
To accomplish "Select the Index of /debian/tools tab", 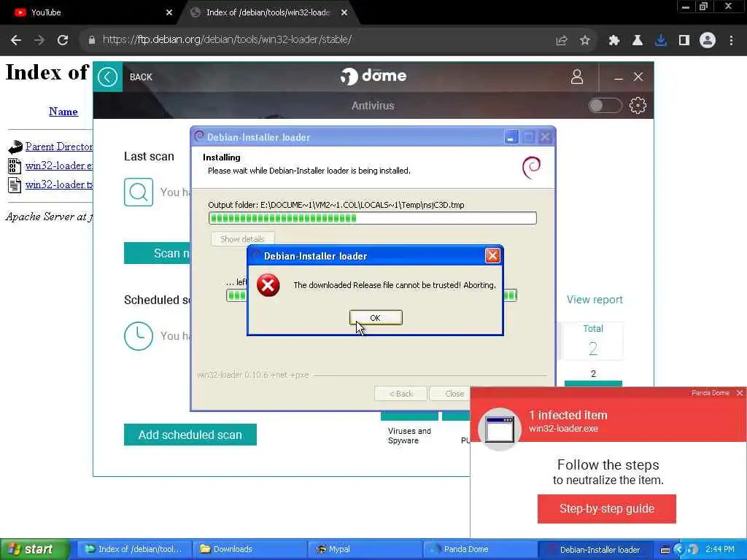I will click(268, 13).
